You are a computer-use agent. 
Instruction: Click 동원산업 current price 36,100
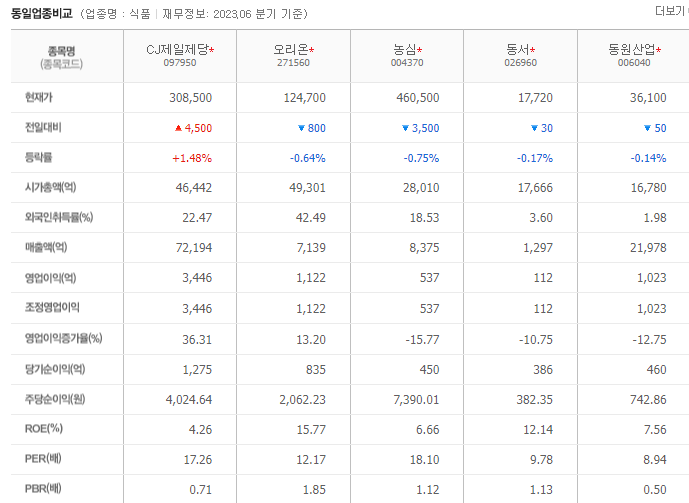[x=648, y=98]
